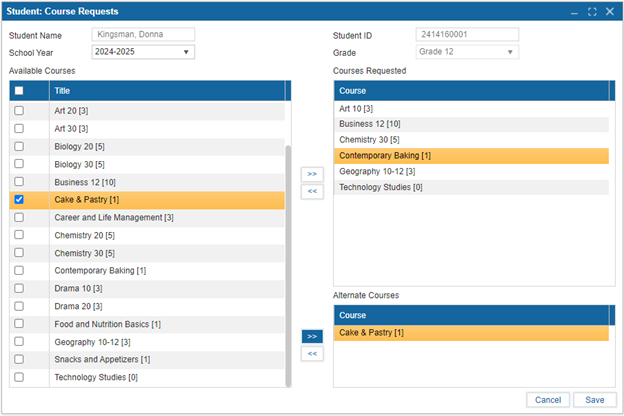Tick the Drama 10 [3] checkbox
Viewport: 624px width, 416px height.
(19, 289)
